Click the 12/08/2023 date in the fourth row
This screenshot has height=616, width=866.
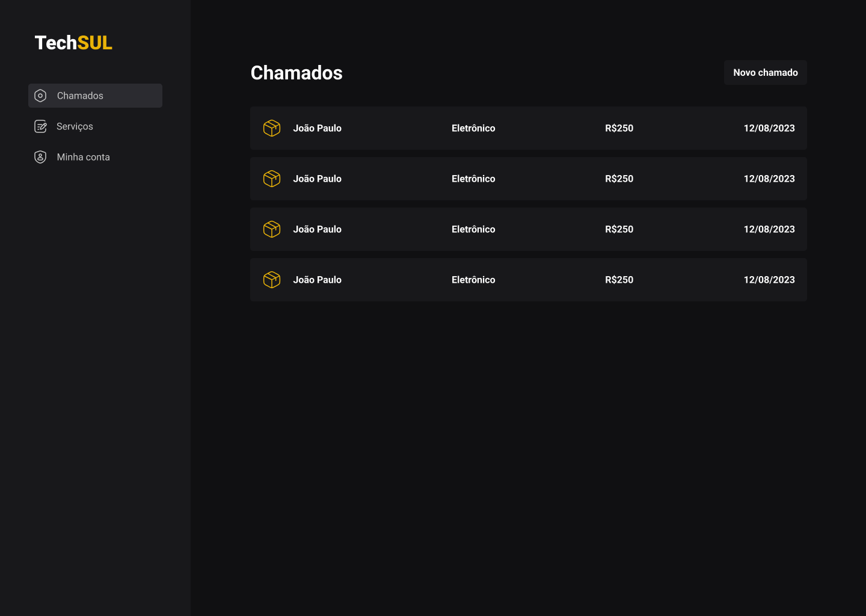pos(769,280)
